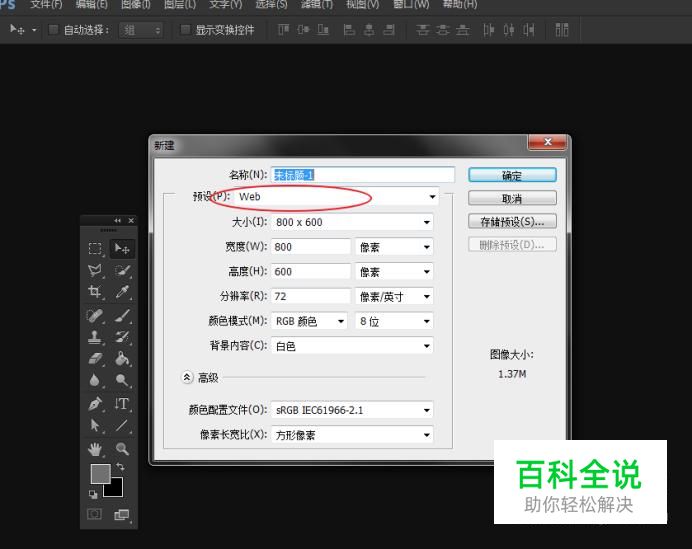Viewport: 692px width, 549px height.
Task: Open the 选择(S) menu
Action: 271,4
